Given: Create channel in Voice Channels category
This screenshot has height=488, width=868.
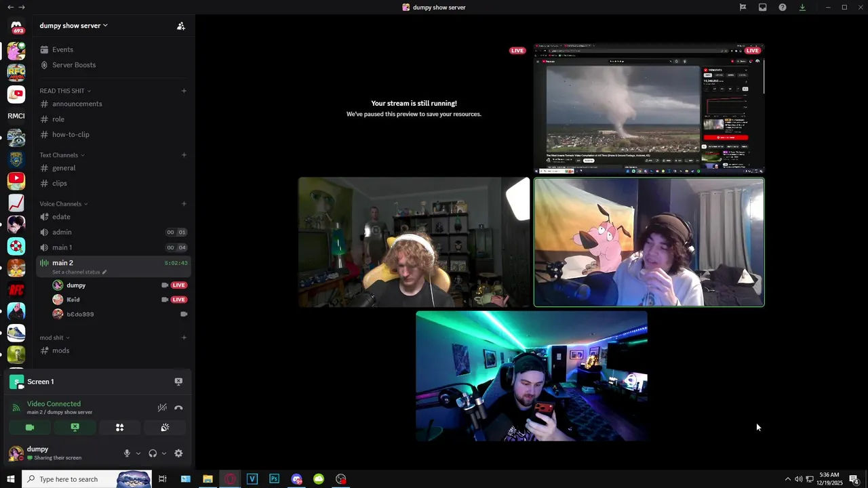Looking at the screenshot, I should click(184, 204).
